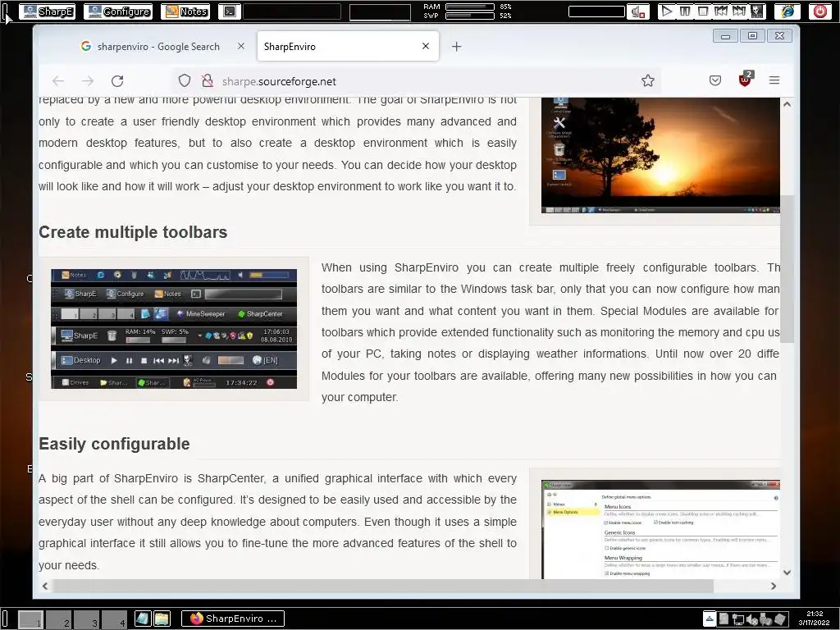The image size is (840, 630).
Task: Click the 'Create multiple toolbars' heading
Action: point(133,232)
